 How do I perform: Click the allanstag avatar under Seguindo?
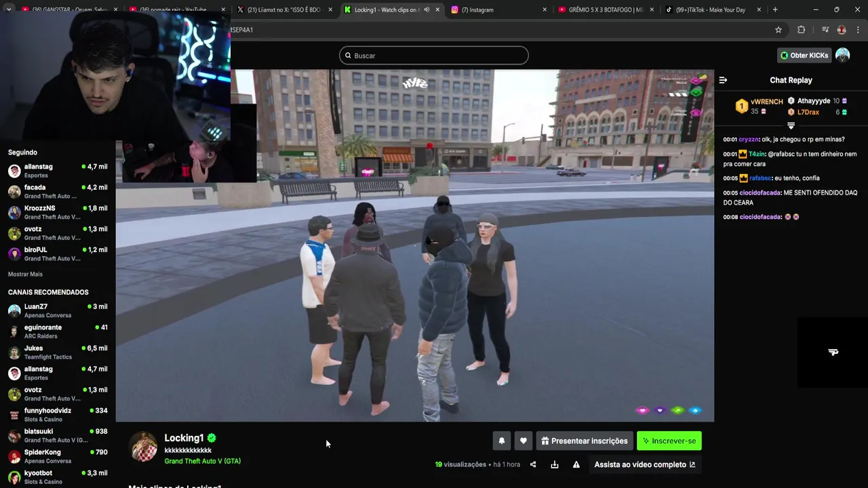(x=14, y=171)
